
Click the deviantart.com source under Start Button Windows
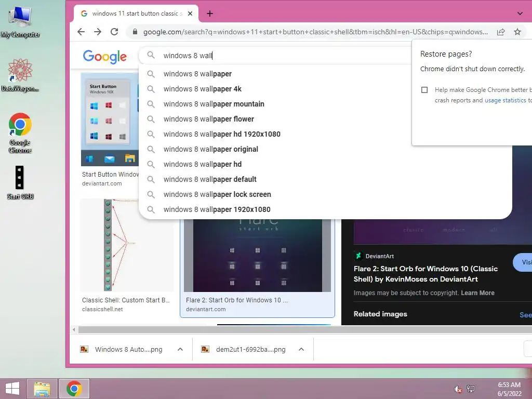(x=102, y=183)
